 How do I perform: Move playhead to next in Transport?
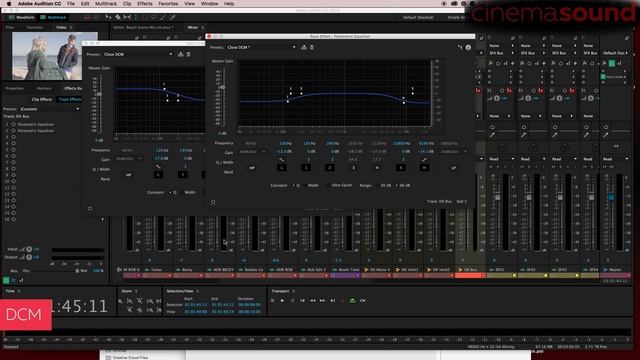pyautogui.click(x=333, y=301)
